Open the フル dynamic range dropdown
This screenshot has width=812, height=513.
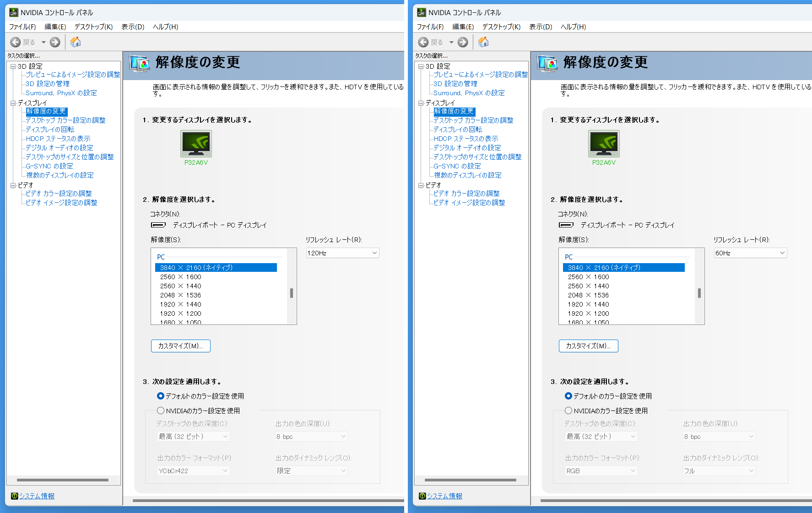(x=720, y=470)
